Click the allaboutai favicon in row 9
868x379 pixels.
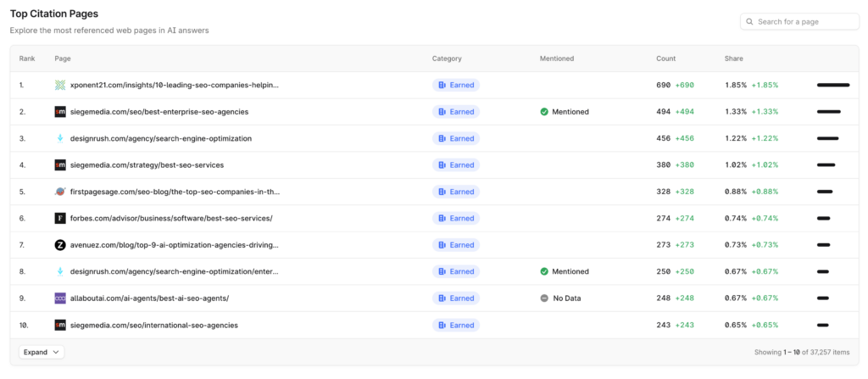[x=60, y=298]
